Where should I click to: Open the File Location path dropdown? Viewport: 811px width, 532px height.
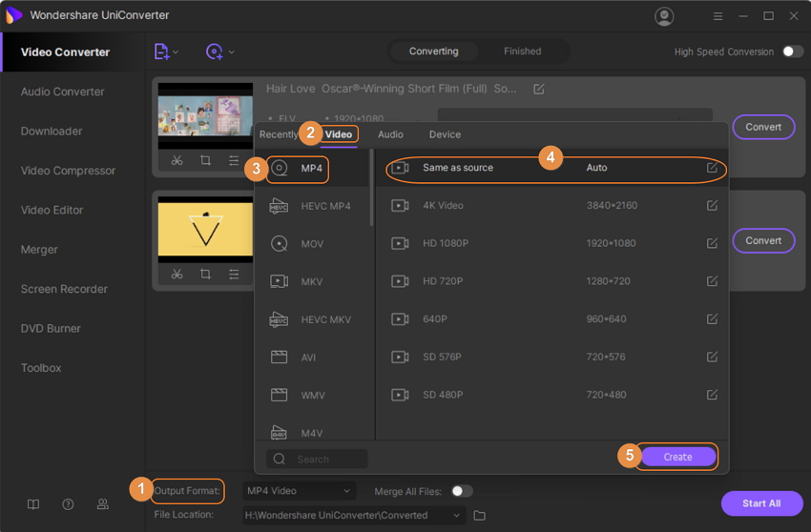point(457,516)
